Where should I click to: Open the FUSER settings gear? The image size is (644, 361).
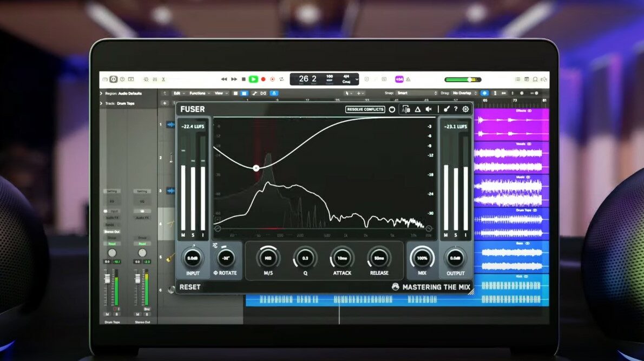tap(465, 109)
